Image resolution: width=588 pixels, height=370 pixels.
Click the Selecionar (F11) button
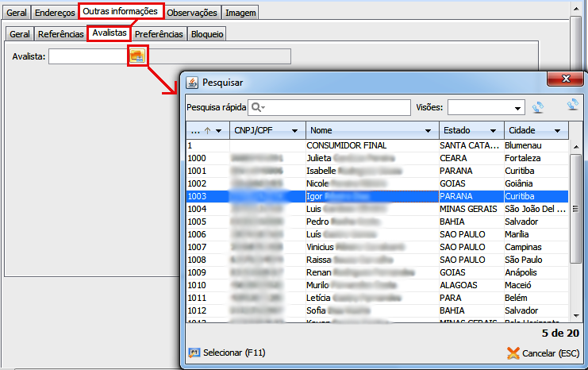(x=227, y=353)
